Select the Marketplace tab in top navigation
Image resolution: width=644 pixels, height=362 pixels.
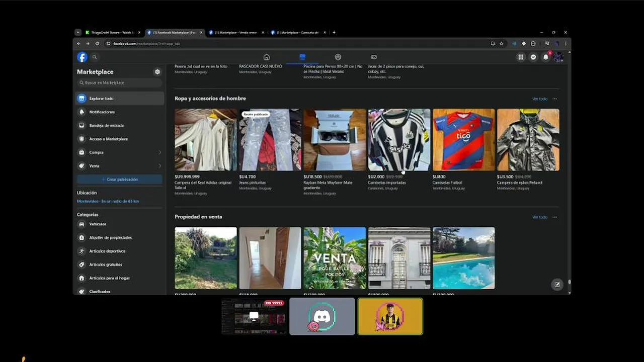click(302, 57)
